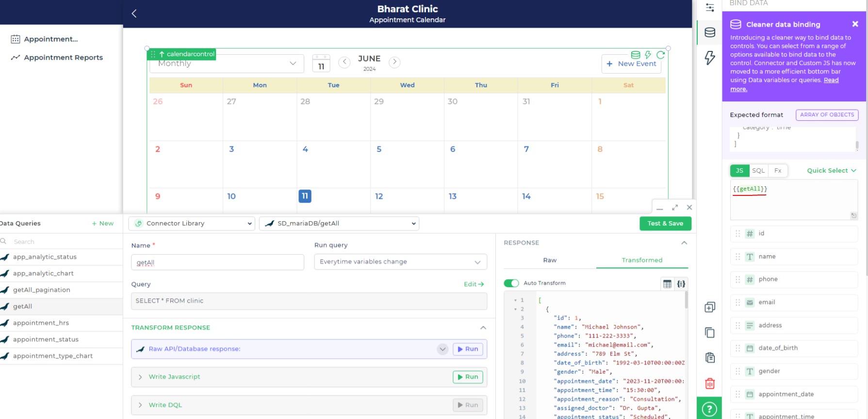Click the add duplicate control icon in right rail
The height and width of the screenshot is (419, 868).
click(710, 307)
